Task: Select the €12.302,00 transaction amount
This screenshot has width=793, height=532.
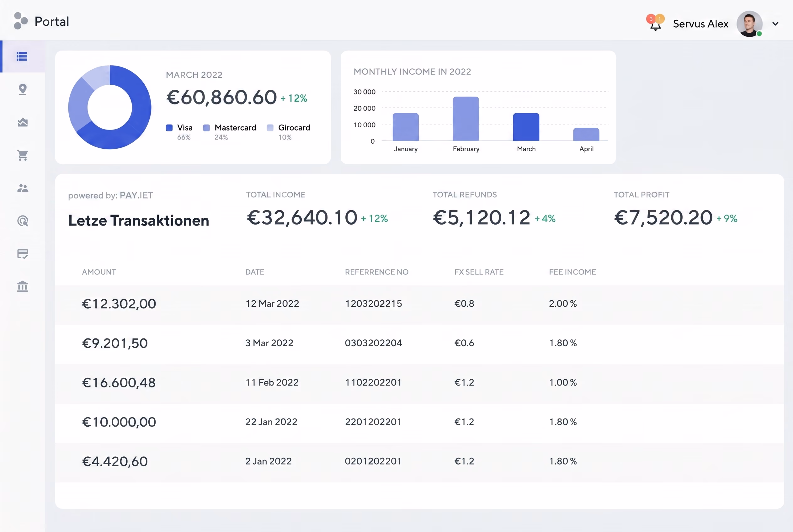Action: tap(119, 304)
